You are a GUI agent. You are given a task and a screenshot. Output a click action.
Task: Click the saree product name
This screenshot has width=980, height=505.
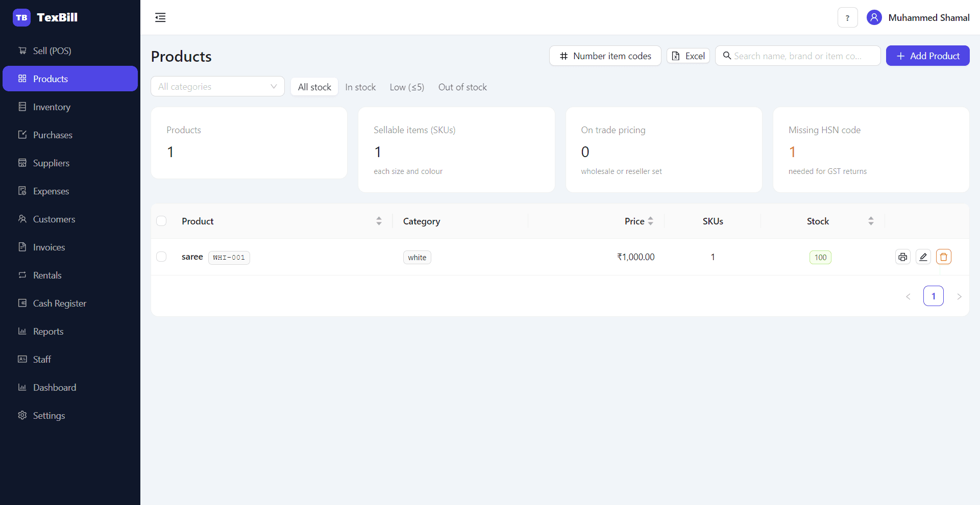(x=192, y=257)
